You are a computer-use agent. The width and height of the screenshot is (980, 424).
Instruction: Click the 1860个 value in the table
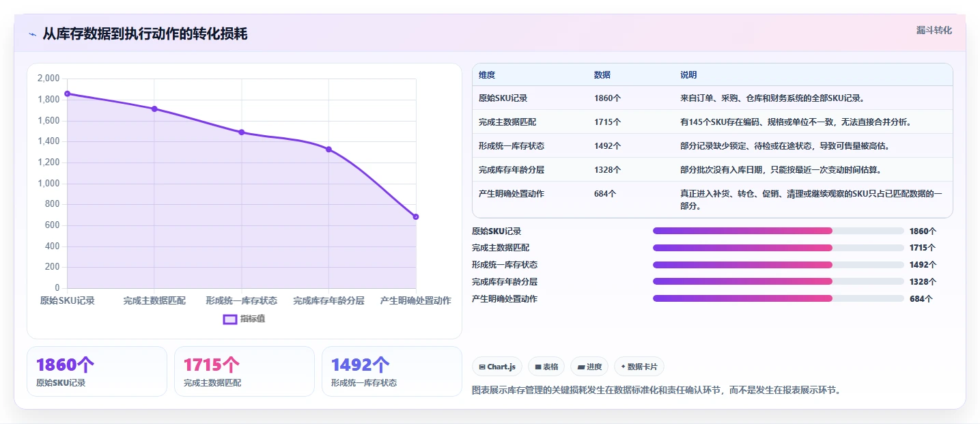coord(607,98)
